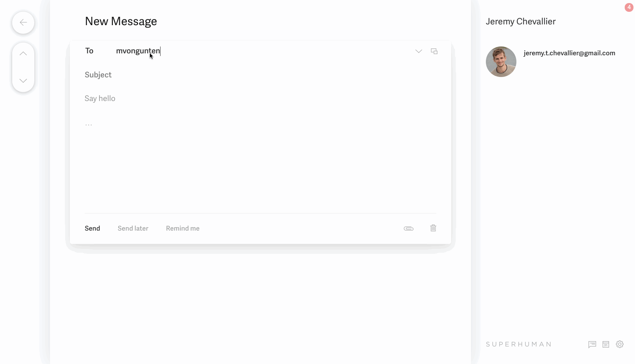Jump to next message with the down chevron
The height and width of the screenshot is (364, 635).
(23, 81)
